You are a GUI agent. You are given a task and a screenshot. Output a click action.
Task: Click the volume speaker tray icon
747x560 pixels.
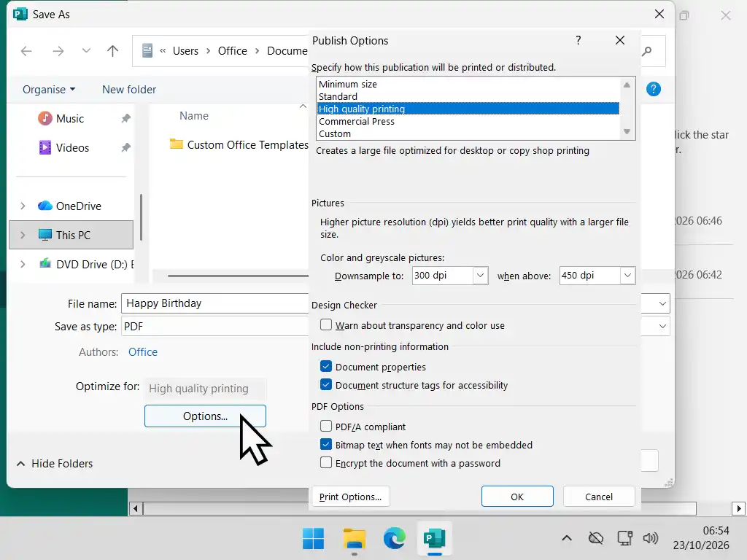(x=651, y=539)
